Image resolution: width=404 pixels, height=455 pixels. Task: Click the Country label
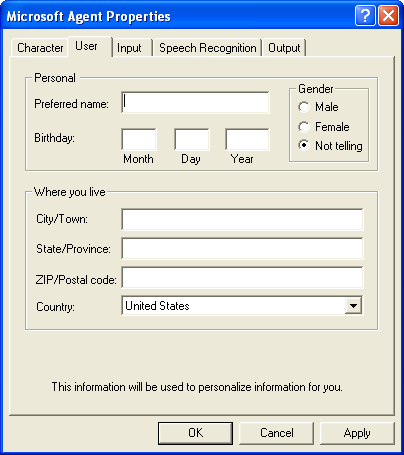(x=55, y=307)
